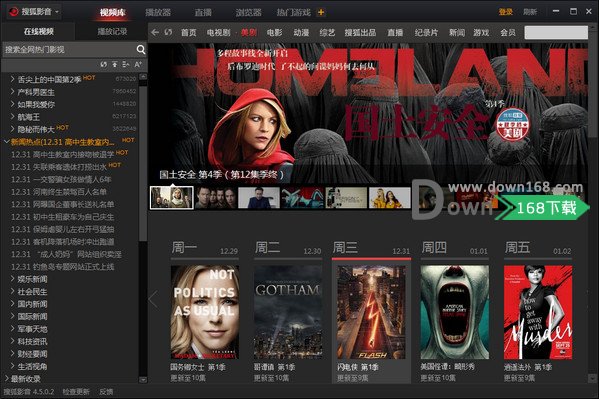Viewport: 599px width, 399px height.
Task: Expand the 娱乐新闻 tree category
Action: click(12, 279)
